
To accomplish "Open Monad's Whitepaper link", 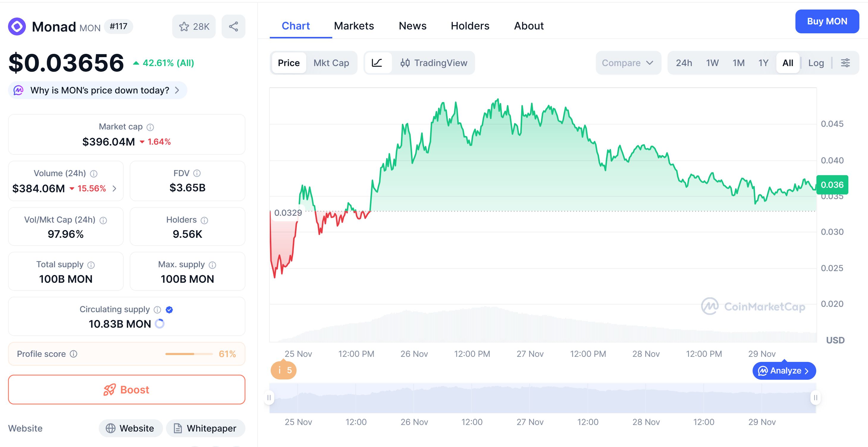I will (x=205, y=428).
